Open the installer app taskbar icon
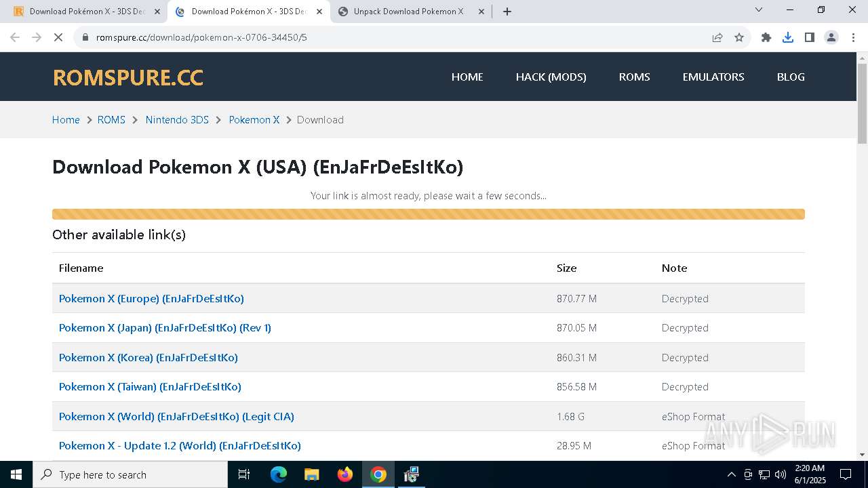This screenshot has width=868, height=488. pyautogui.click(x=411, y=474)
